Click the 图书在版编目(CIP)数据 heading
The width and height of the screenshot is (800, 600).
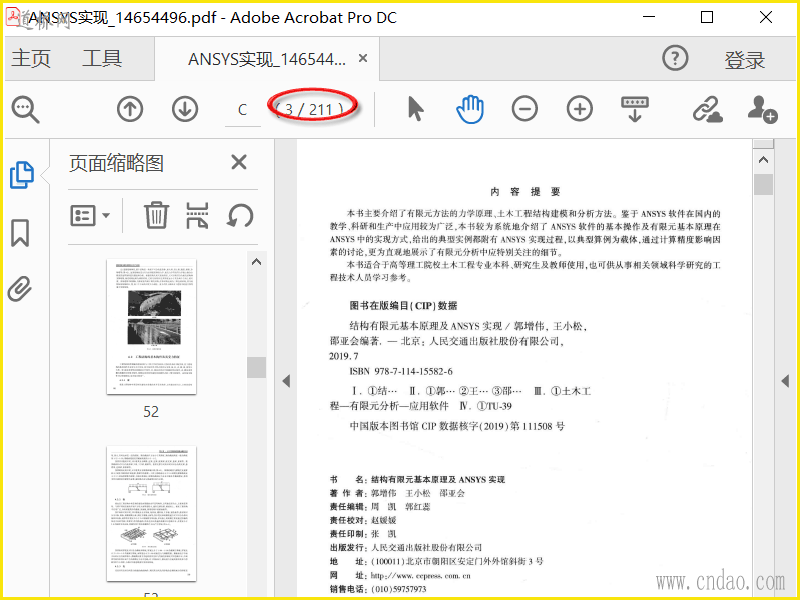coord(403,306)
